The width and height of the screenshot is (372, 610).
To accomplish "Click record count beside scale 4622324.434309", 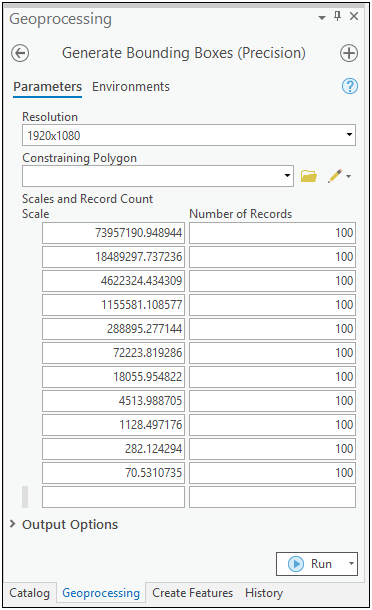I will tap(272, 281).
